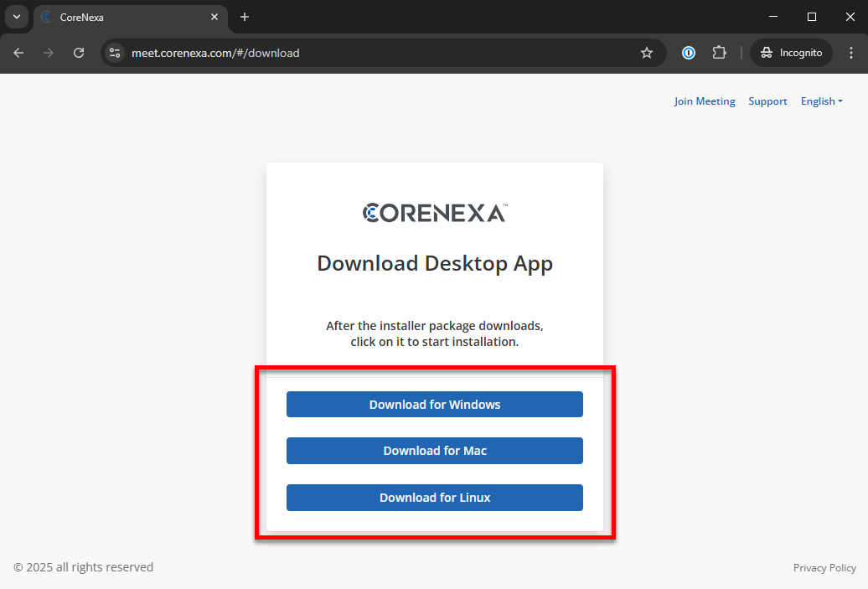
Task: Click the site information icon in address bar
Action: (x=113, y=53)
